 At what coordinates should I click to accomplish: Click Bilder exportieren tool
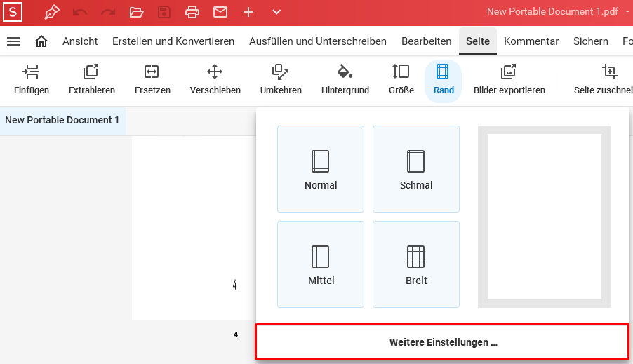pyautogui.click(x=509, y=81)
